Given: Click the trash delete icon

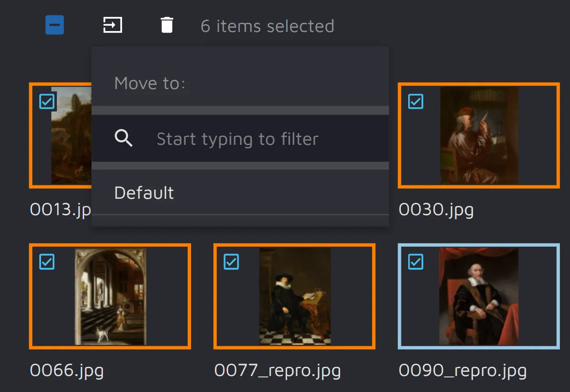Looking at the screenshot, I should [x=167, y=25].
